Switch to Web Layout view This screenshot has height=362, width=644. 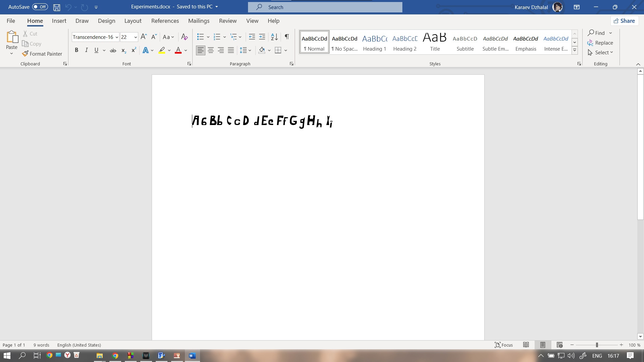(559, 345)
